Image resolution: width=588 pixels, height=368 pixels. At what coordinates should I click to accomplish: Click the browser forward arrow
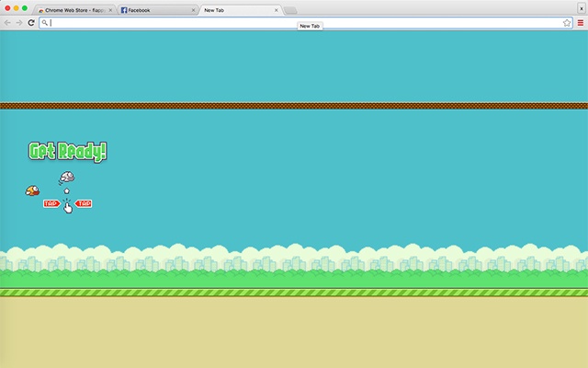[19, 23]
